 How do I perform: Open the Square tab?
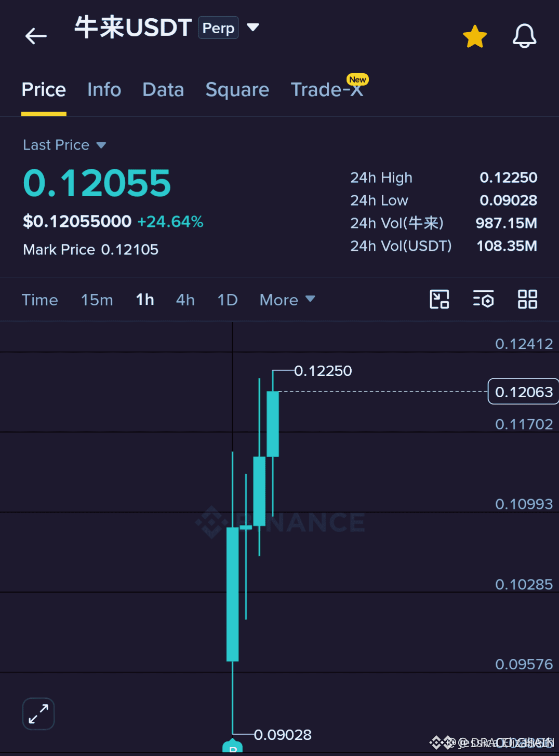(237, 90)
